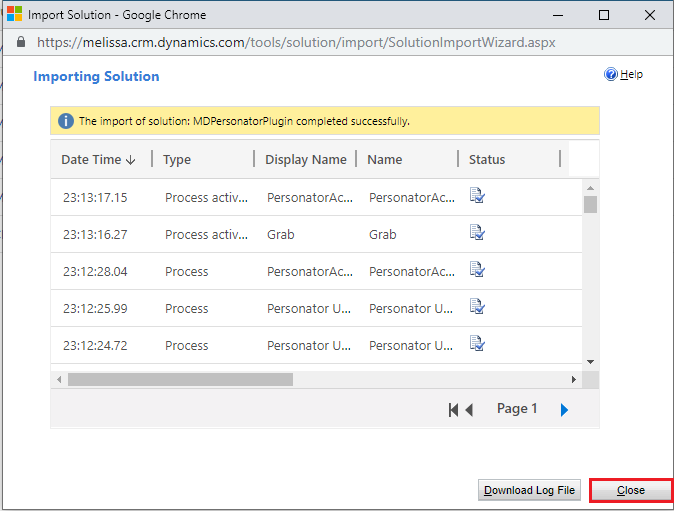The image size is (674, 511).
Task: Click status icon for 23:12:25.99 row
Action: 477,308
